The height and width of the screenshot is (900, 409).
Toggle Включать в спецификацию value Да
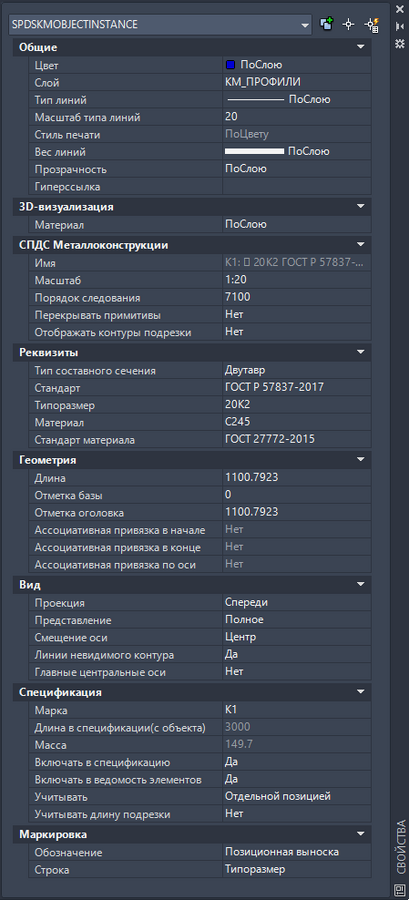click(297, 762)
